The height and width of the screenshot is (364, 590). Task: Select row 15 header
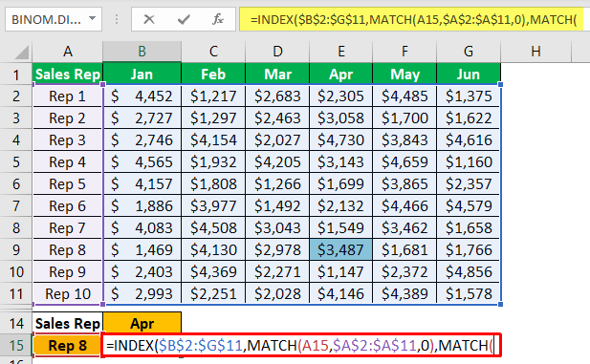(x=16, y=345)
